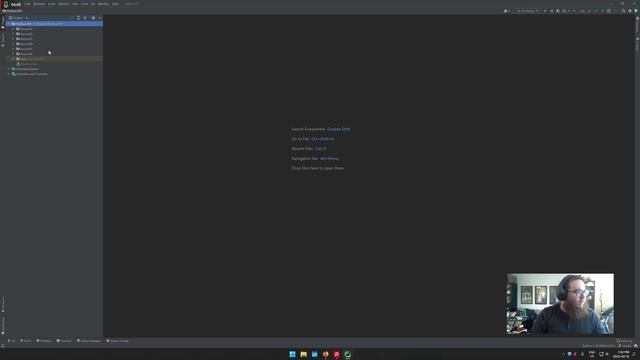Select the highlighted project root folder
This screenshot has height=360, width=640.
click(54, 24)
